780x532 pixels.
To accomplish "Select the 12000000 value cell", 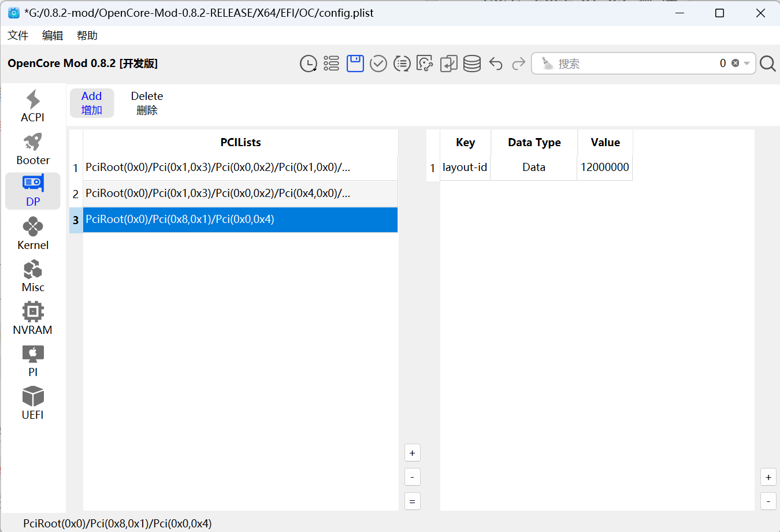I will 605,168.
